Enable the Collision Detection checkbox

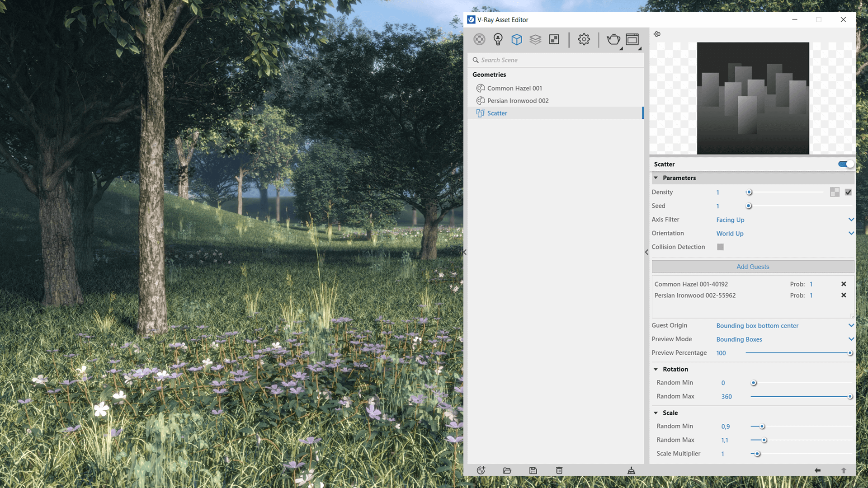pos(720,247)
